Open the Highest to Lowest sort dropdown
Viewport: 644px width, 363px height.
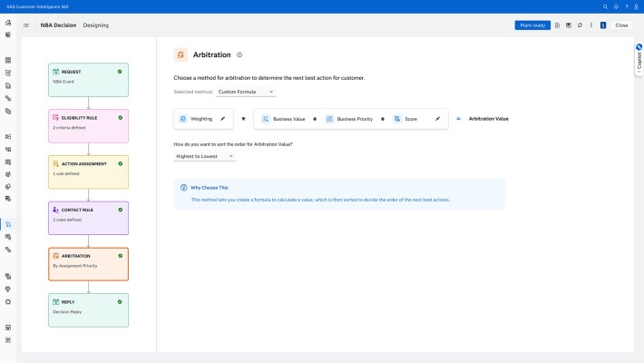click(204, 156)
